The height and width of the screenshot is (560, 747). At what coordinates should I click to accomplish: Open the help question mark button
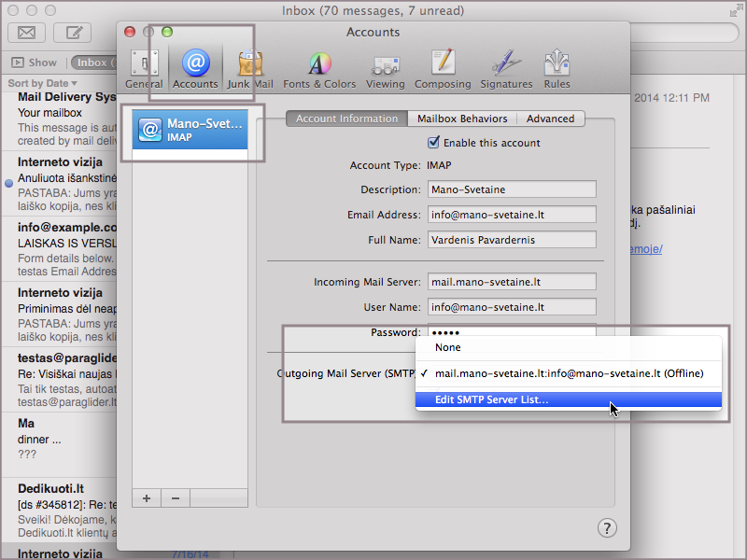pos(607,527)
